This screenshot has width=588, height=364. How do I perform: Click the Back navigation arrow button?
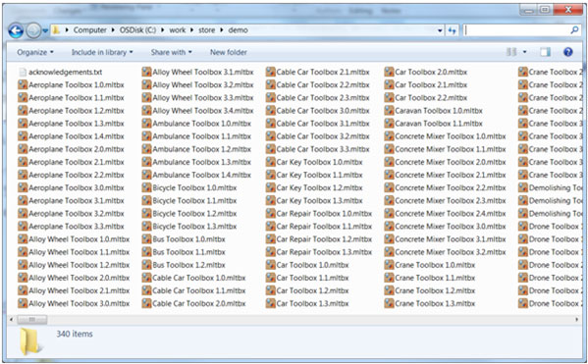coord(16,30)
